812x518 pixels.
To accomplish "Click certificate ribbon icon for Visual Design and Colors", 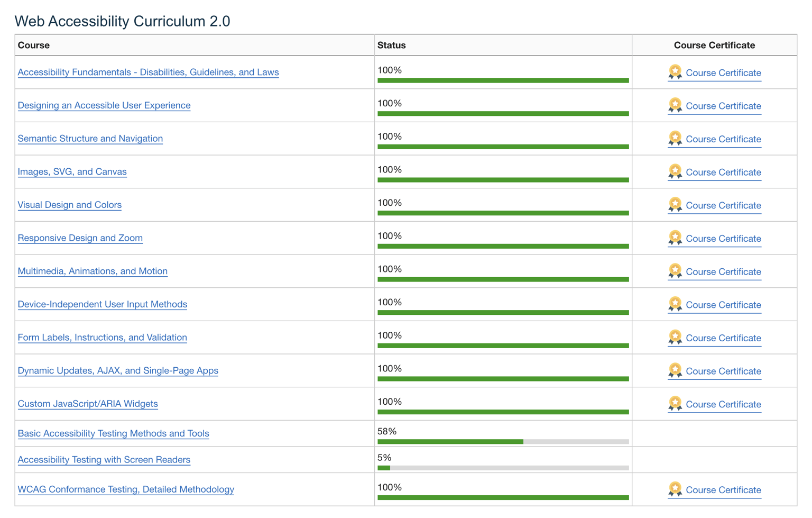I will (x=675, y=205).
